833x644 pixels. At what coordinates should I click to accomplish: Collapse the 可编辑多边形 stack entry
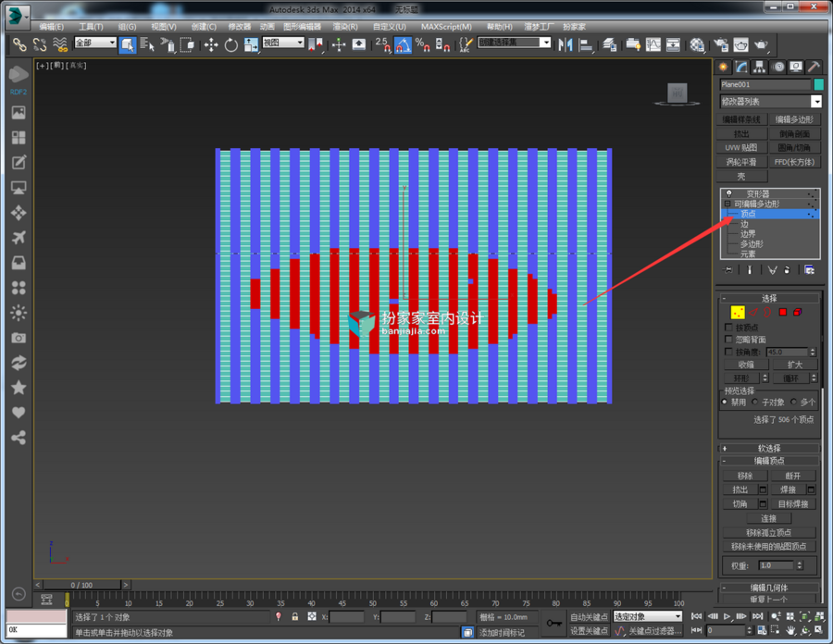click(727, 204)
